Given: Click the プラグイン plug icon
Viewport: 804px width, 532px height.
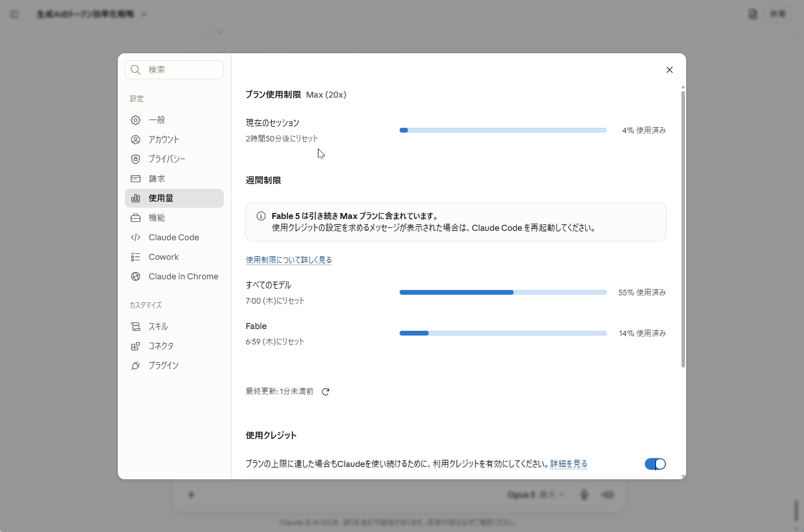Looking at the screenshot, I should click(136, 366).
